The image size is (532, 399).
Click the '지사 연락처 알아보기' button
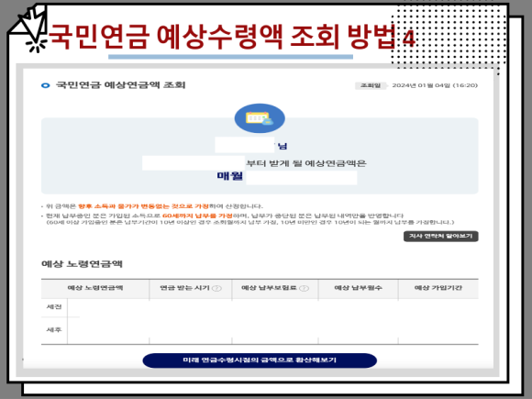pyautogui.click(x=440, y=236)
